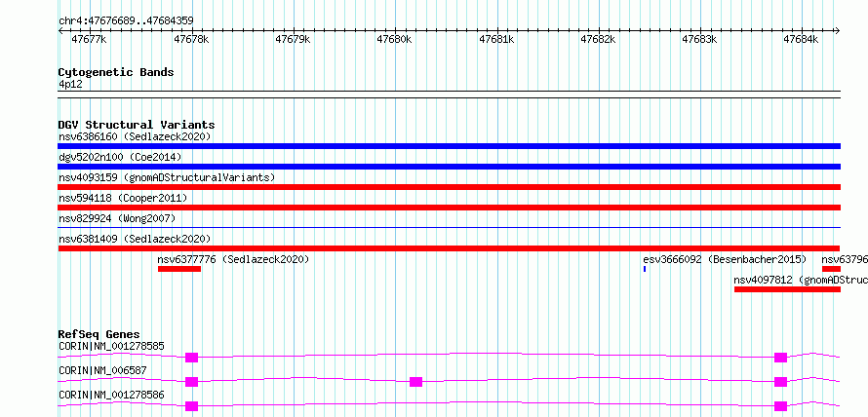Click the 47679k ruler tick label
868x417 pixels.
293,39
